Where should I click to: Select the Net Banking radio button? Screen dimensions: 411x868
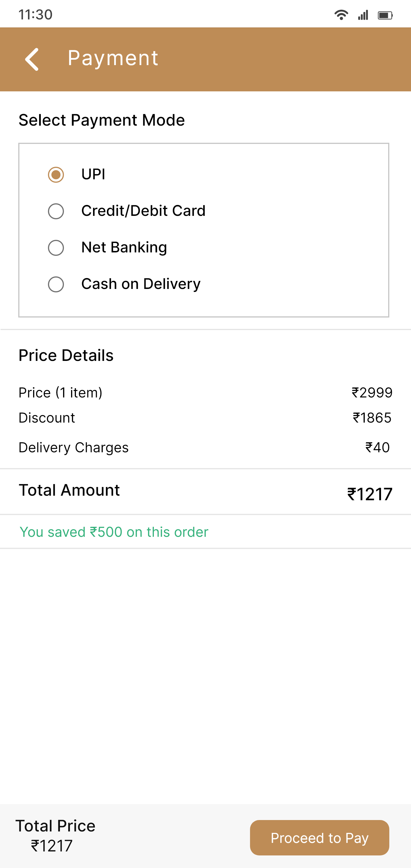(x=56, y=248)
